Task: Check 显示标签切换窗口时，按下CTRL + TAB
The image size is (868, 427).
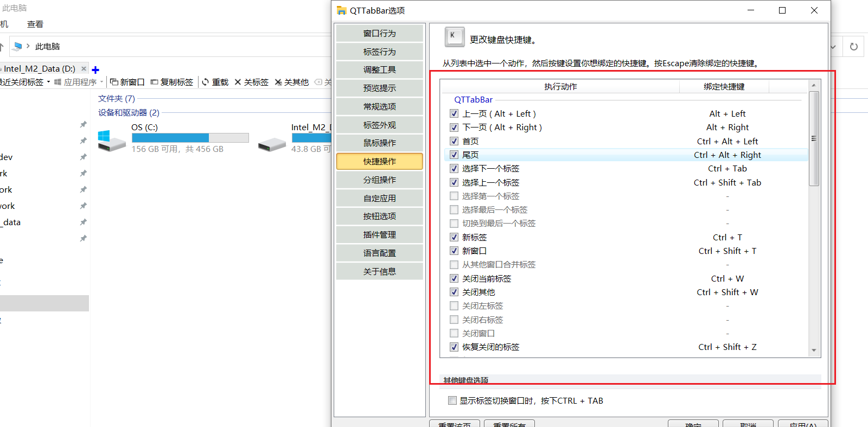Action: point(452,400)
